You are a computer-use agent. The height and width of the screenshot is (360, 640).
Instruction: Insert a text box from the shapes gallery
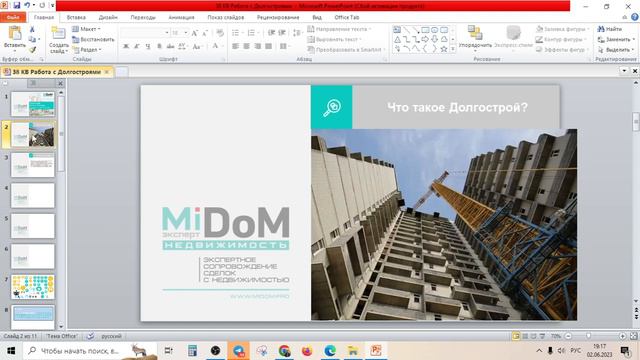397,30
